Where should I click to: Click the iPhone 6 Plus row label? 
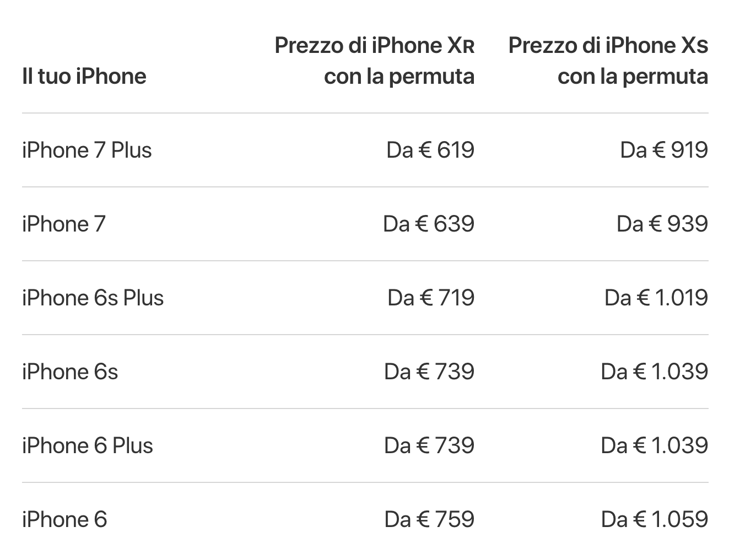tap(88, 445)
